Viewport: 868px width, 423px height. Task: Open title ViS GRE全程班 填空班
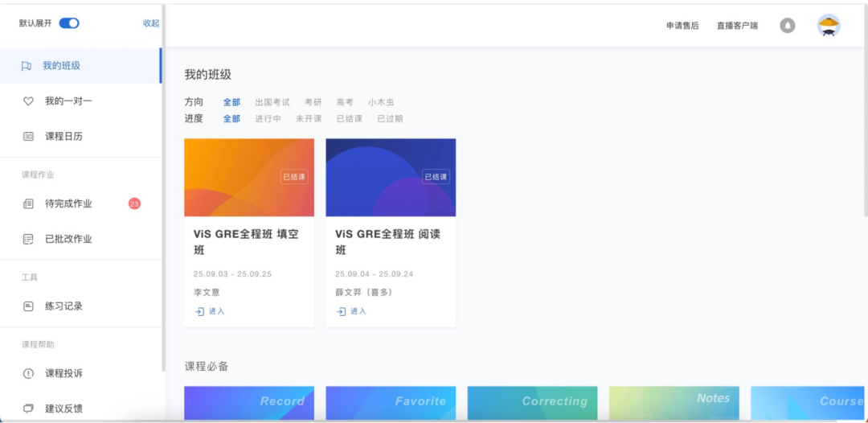247,242
